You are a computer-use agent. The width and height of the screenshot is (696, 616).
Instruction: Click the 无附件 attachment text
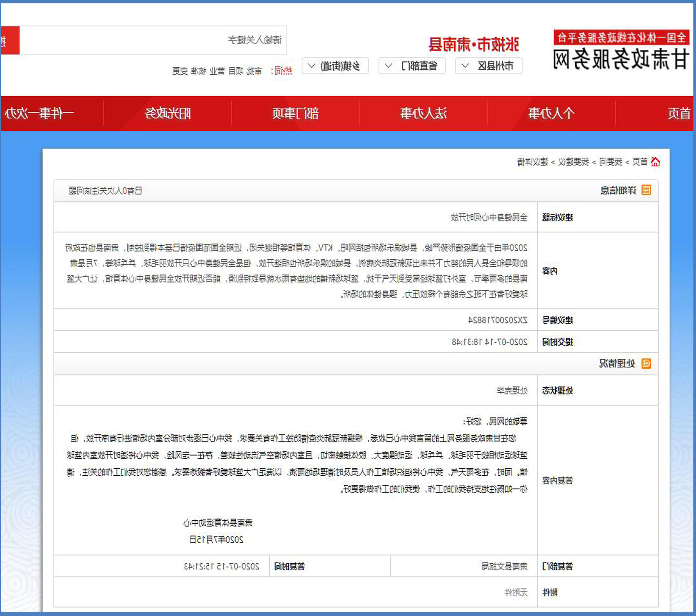[516, 592]
